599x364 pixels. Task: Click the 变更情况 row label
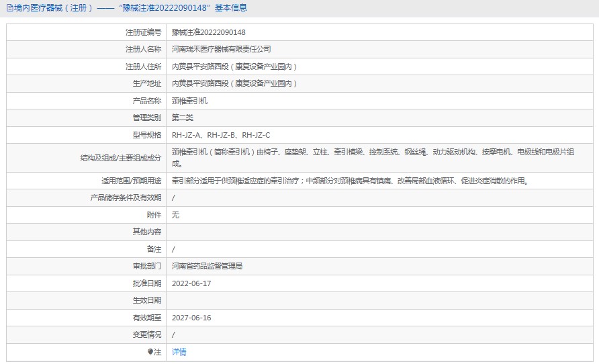point(146,335)
